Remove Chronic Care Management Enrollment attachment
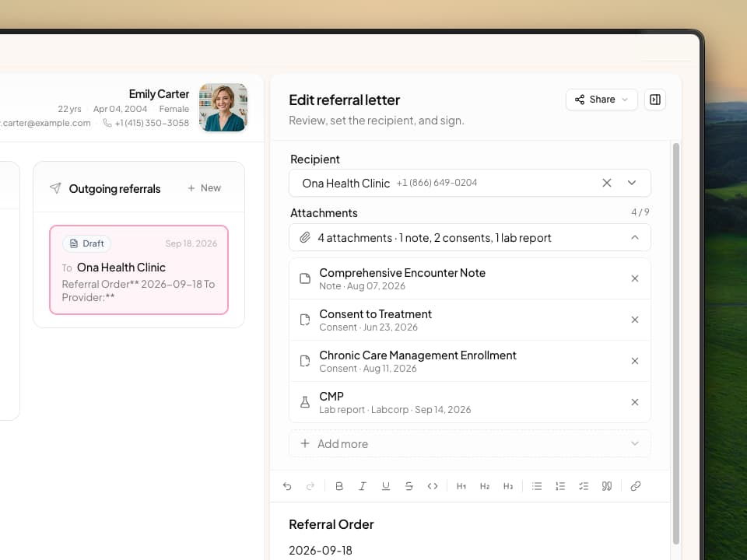Screen dimensions: 747x560 pos(635,361)
